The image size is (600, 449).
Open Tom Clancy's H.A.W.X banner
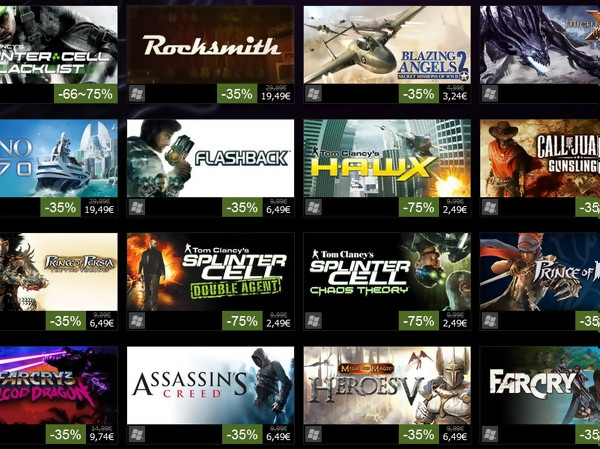click(x=387, y=158)
